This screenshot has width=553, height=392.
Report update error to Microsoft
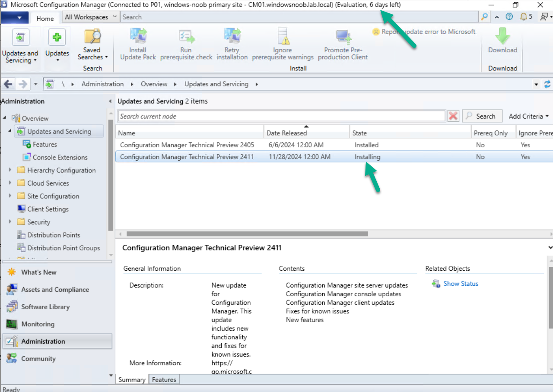tap(424, 32)
